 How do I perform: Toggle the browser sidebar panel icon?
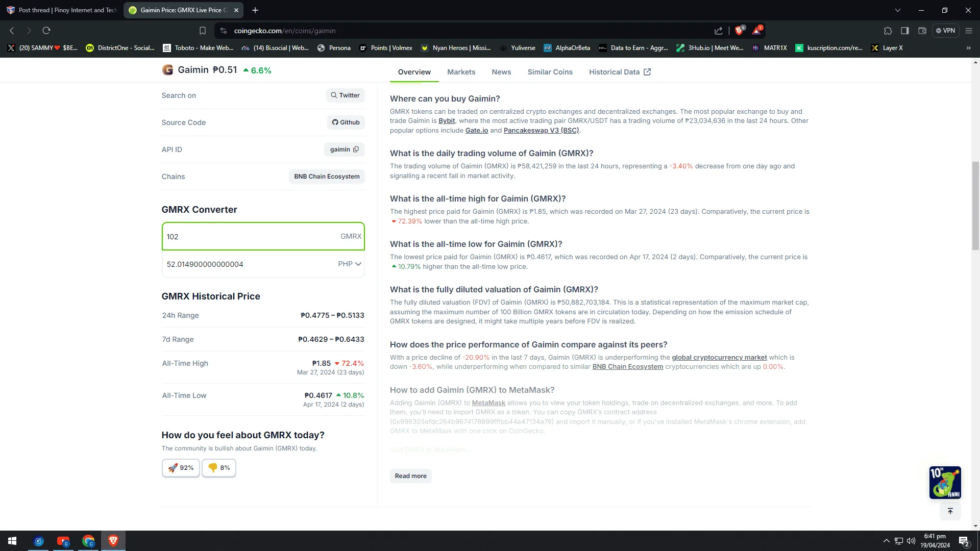pos(905,31)
